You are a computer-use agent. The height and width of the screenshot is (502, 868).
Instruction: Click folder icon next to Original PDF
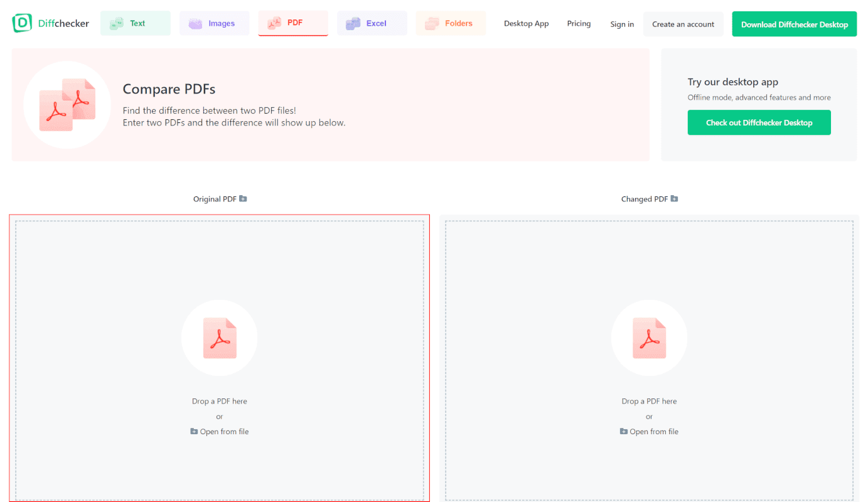coord(243,199)
